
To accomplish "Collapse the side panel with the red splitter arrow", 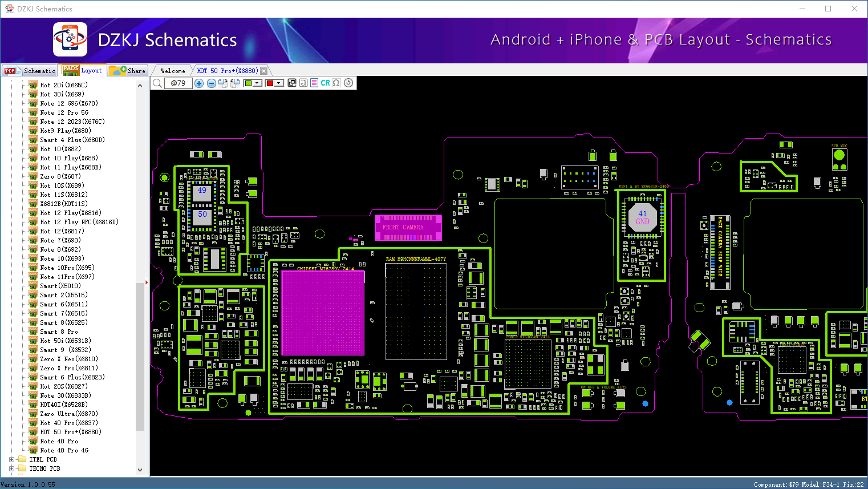I will click(147, 282).
